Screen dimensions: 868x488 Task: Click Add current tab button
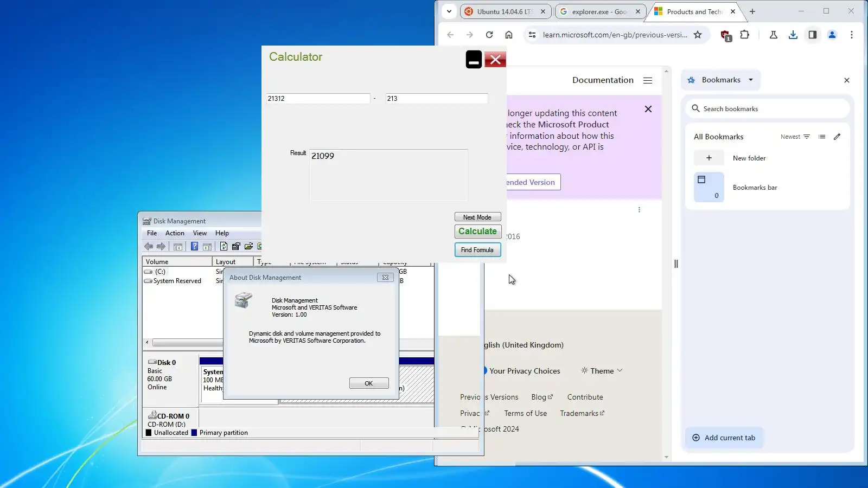724,438
